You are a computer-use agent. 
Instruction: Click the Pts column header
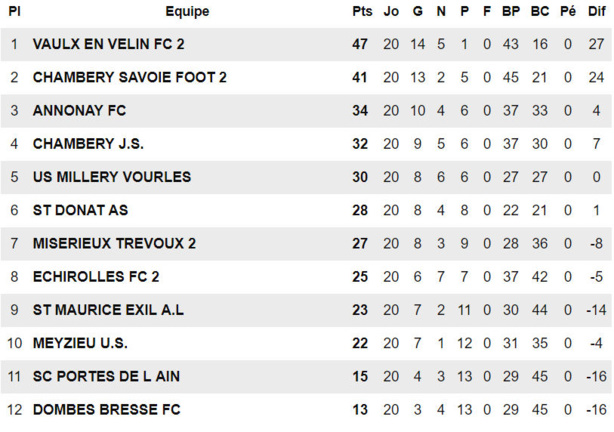point(361,11)
